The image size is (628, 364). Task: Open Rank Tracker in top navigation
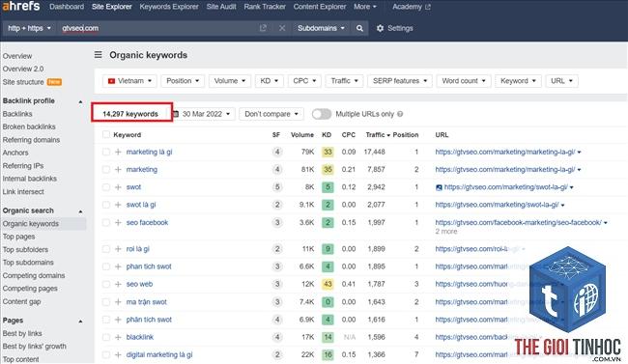tap(265, 7)
